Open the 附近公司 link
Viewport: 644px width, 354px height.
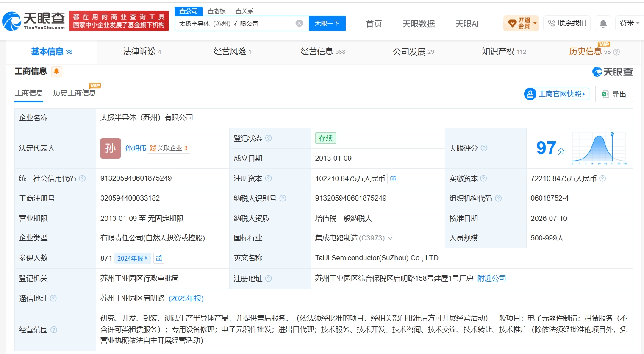[x=491, y=278]
